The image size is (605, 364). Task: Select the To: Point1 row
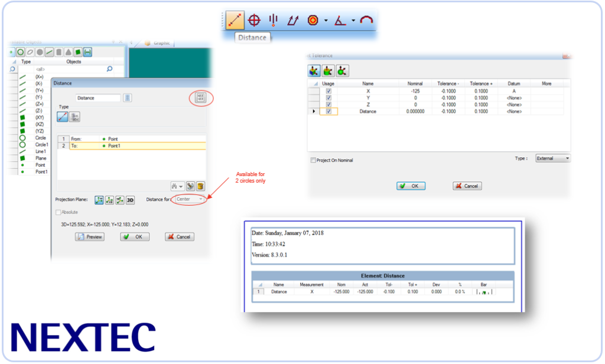132,146
